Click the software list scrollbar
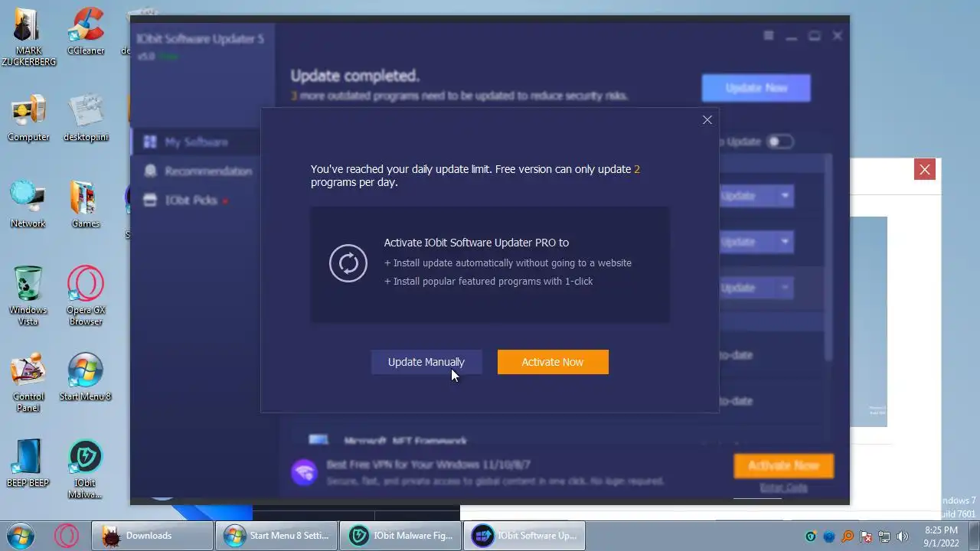The image size is (980, 551). tap(828, 258)
